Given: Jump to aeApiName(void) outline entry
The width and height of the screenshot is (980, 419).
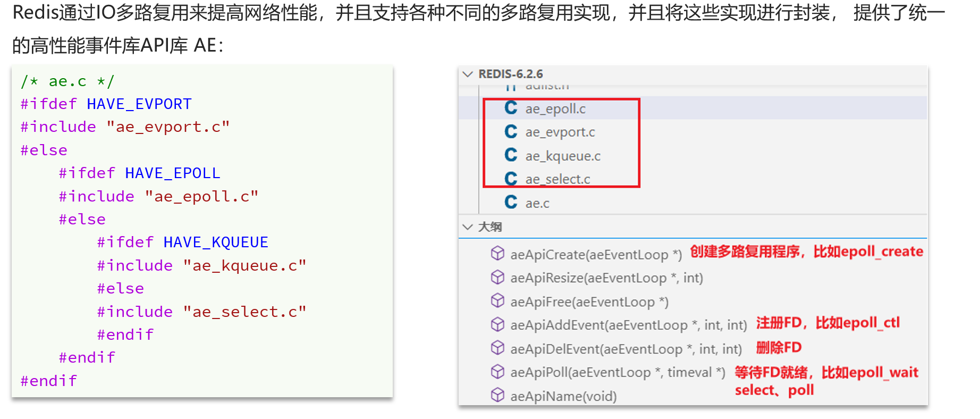Looking at the screenshot, I should (563, 397).
